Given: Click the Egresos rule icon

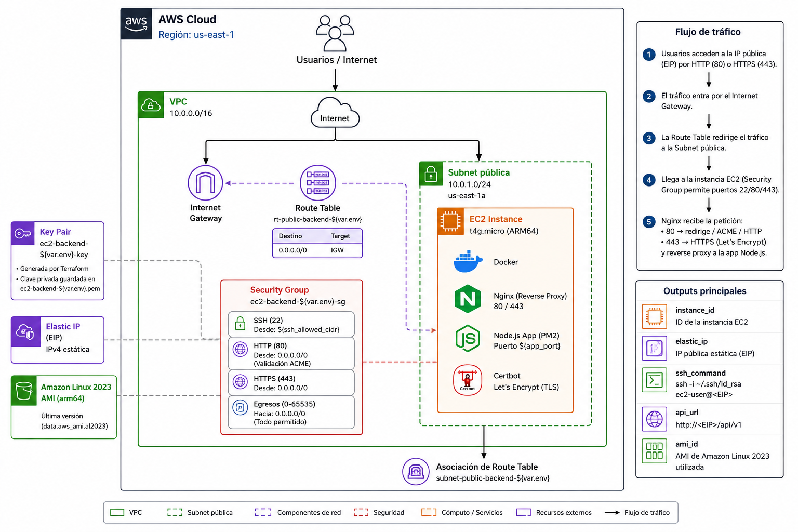Looking at the screenshot, I should (x=240, y=408).
